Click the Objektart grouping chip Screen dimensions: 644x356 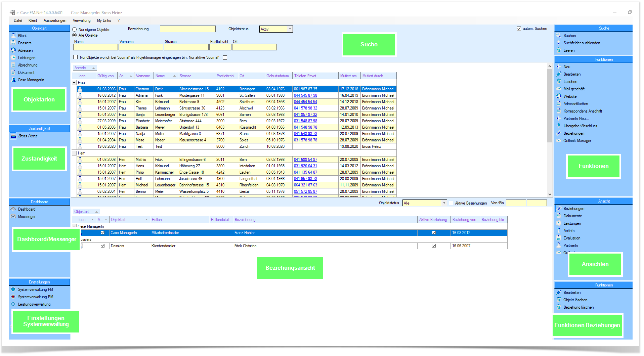pos(86,212)
